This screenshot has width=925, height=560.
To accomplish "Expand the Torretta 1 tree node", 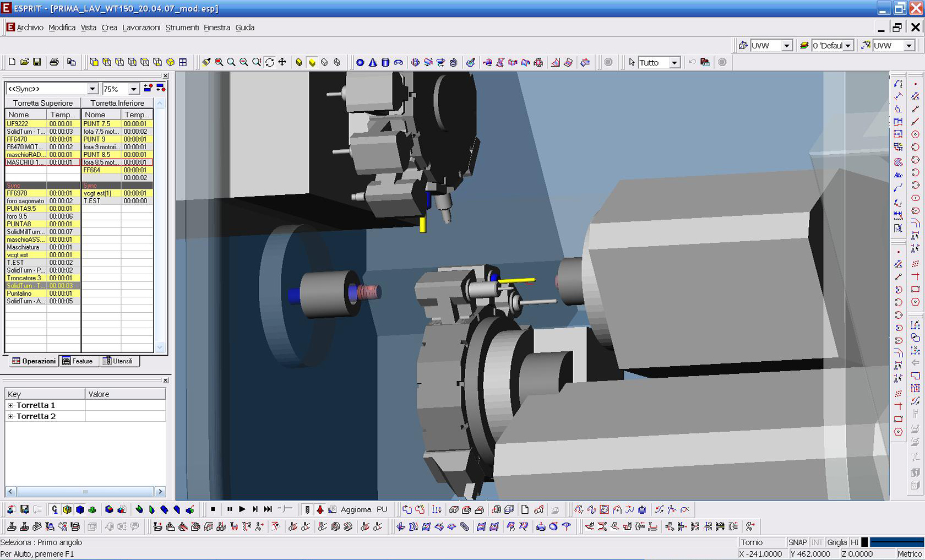I will point(10,405).
